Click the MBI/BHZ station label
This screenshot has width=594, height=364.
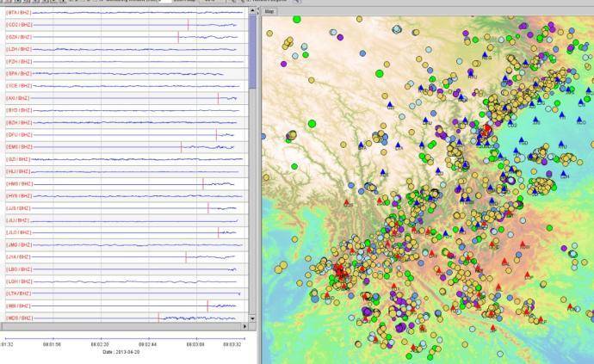click(18, 305)
